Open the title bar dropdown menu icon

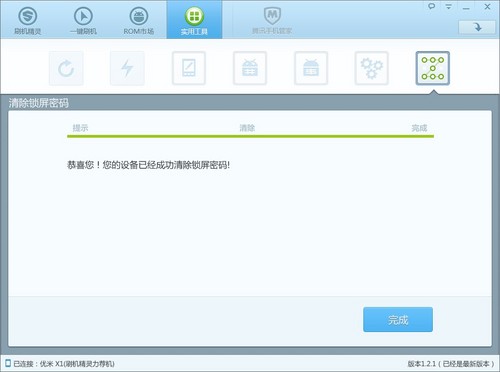click(x=449, y=6)
